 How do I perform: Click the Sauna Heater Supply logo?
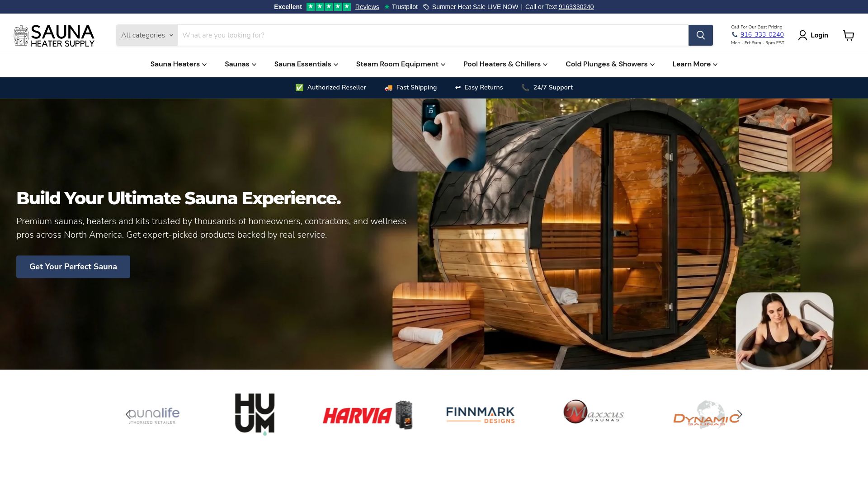54,36
